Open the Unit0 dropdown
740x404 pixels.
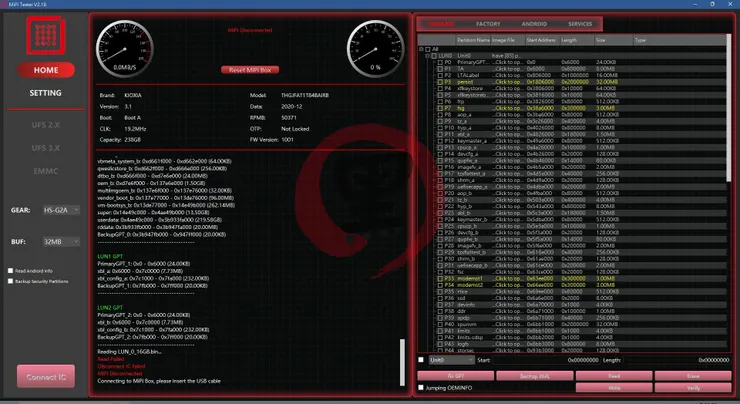pos(451,360)
